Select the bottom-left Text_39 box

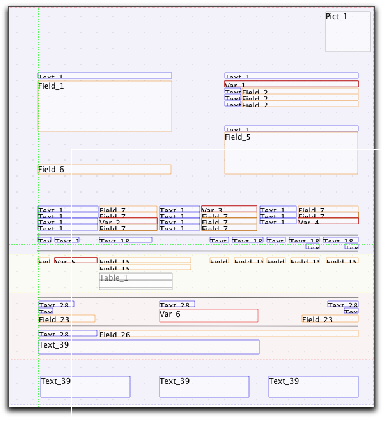click(x=85, y=387)
